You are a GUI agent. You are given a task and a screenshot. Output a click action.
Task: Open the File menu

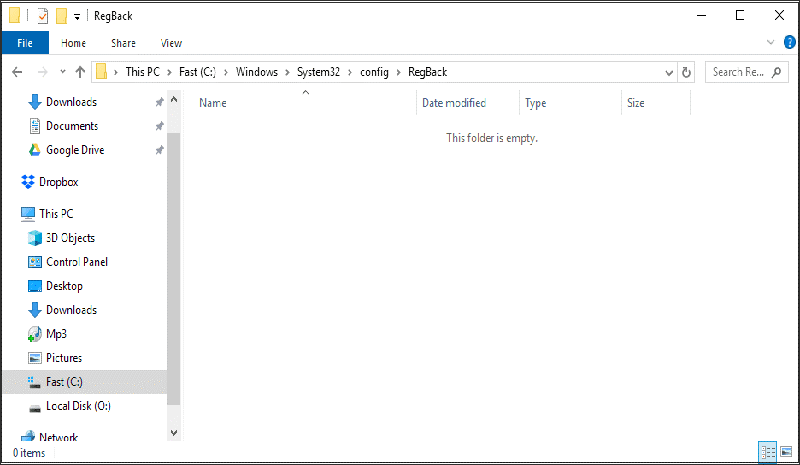(25, 43)
